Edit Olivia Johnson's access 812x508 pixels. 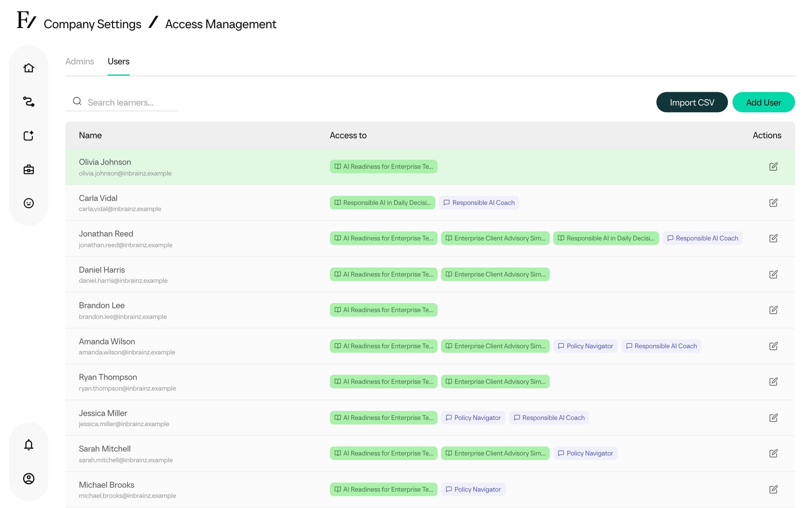click(773, 167)
